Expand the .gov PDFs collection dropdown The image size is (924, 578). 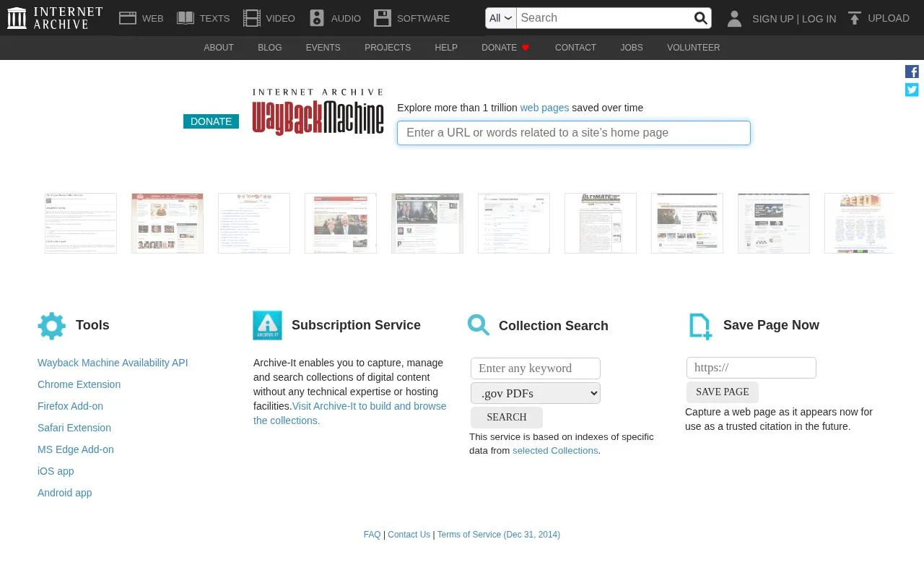click(x=536, y=393)
